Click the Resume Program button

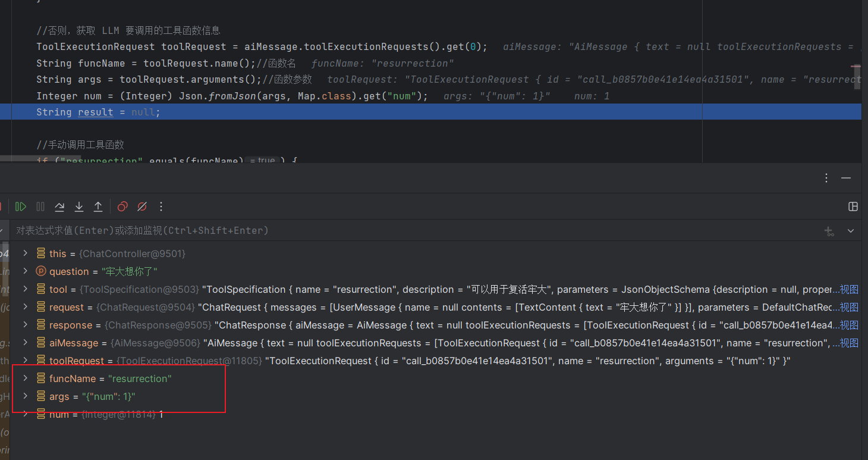(x=21, y=206)
